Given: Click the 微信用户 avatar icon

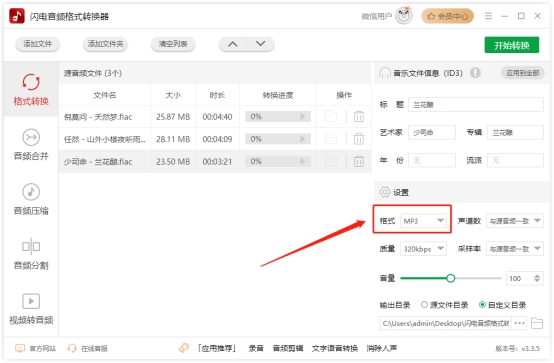Looking at the screenshot, I should tap(404, 16).
